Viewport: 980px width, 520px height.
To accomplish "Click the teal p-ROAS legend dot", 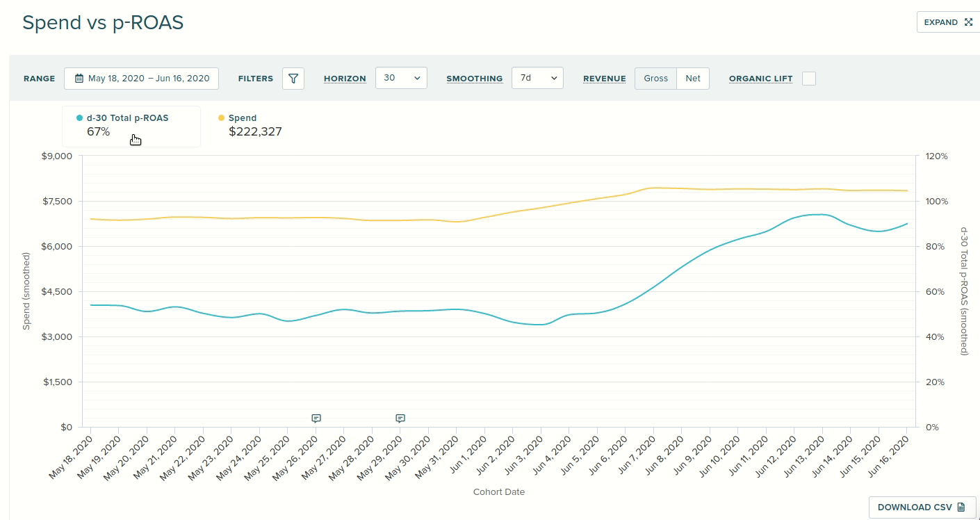I will click(80, 118).
